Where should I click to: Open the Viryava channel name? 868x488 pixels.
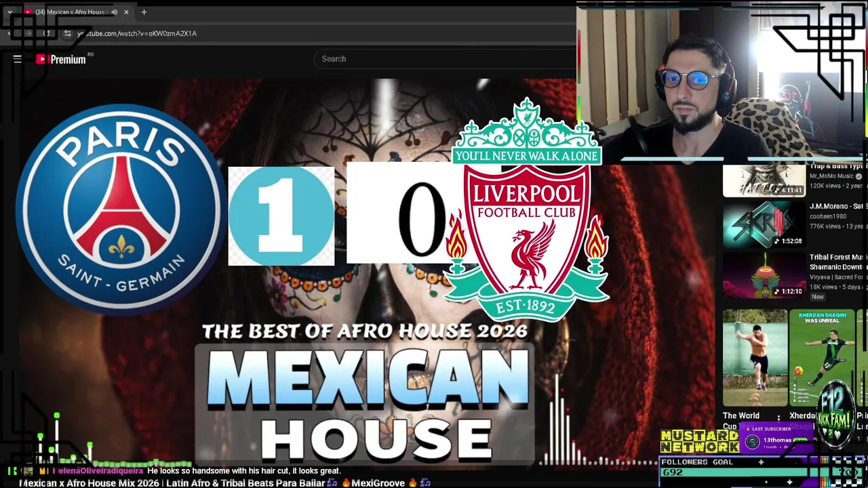pos(836,277)
